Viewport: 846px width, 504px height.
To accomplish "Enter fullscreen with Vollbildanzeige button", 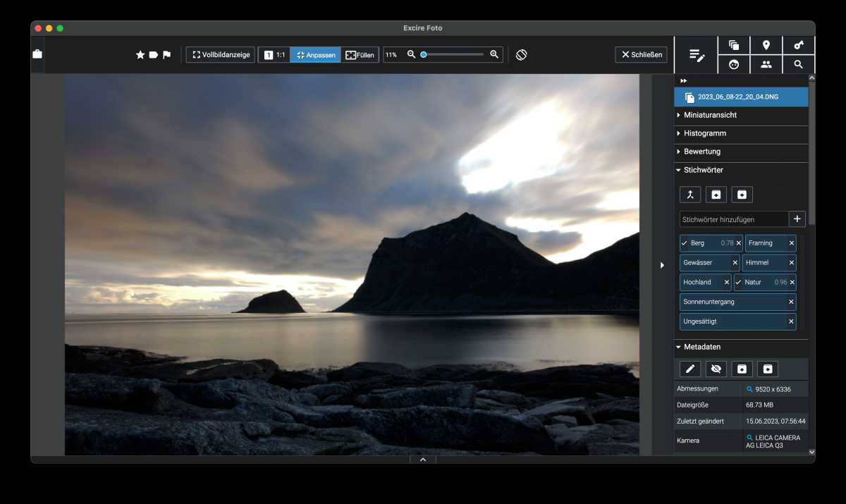I will (x=221, y=55).
